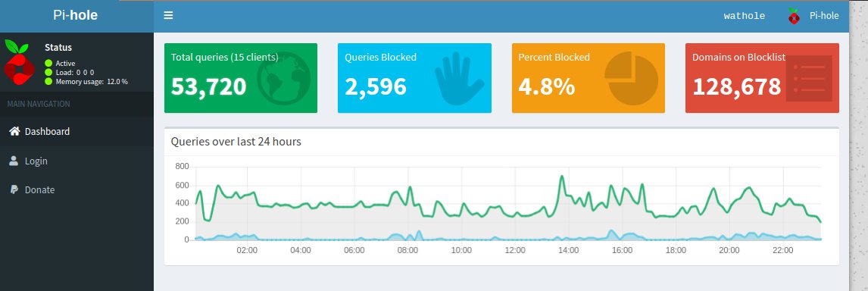Toggle the sidebar with the hamburger icon
Image resolution: width=868 pixels, height=291 pixels.
(168, 15)
